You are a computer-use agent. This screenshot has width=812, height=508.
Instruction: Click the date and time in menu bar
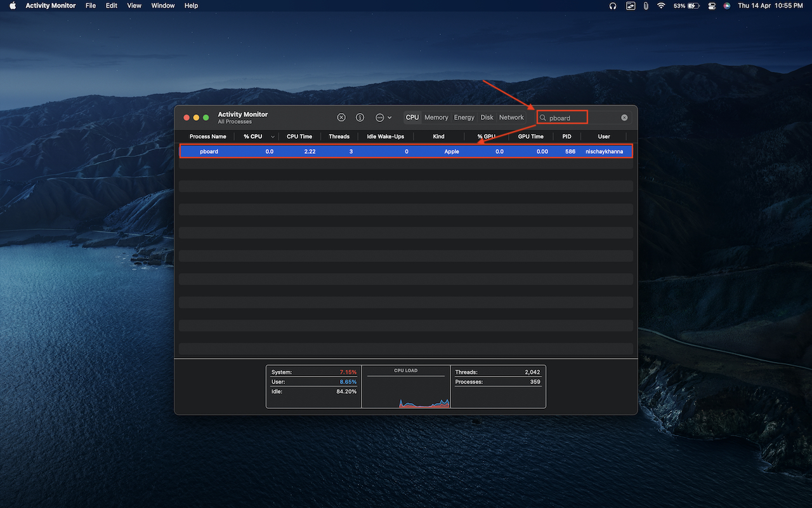point(769,6)
